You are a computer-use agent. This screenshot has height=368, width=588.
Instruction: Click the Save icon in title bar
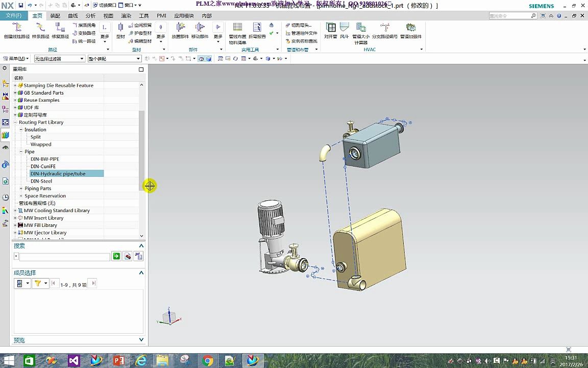pos(20,5)
